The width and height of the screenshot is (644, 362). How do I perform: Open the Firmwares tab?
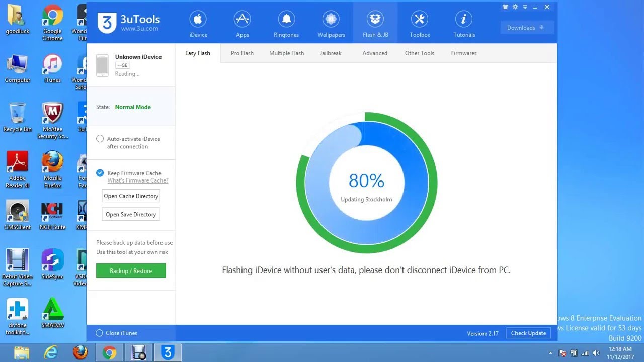463,53
